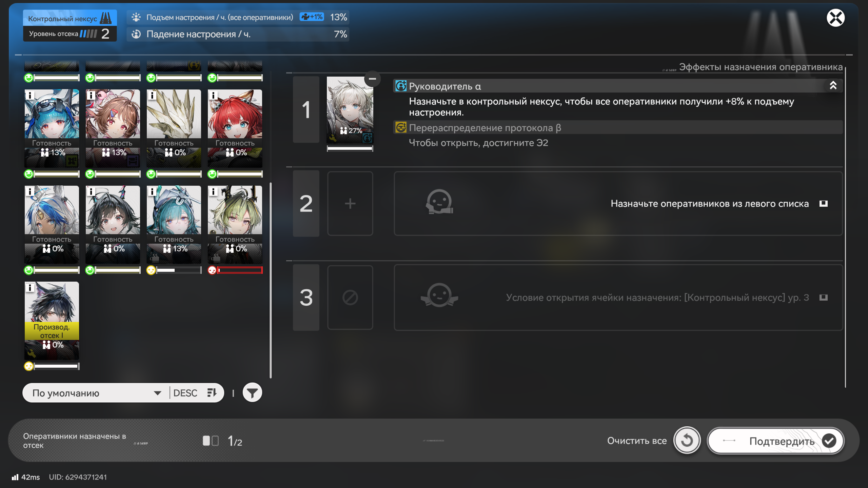The width and height of the screenshot is (868, 488).
Task: Open info icon on blue-haired operator card
Action: click(x=30, y=95)
